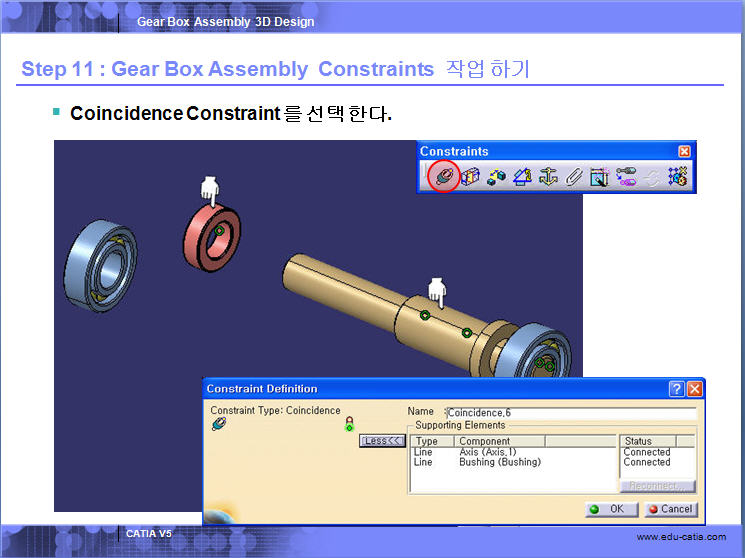Viewport: 745px width, 558px height.
Task: Close the Constraints toolbar
Action: pos(684,151)
